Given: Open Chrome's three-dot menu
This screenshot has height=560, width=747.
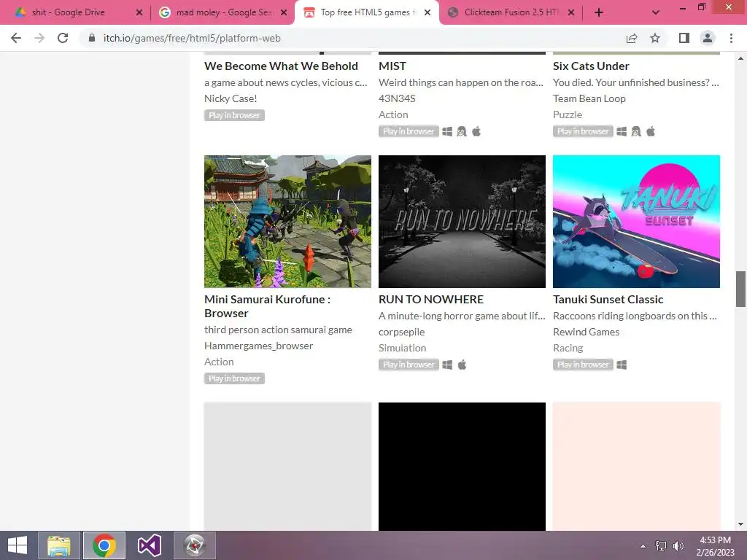Looking at the screenshot, I should [731, 38].
